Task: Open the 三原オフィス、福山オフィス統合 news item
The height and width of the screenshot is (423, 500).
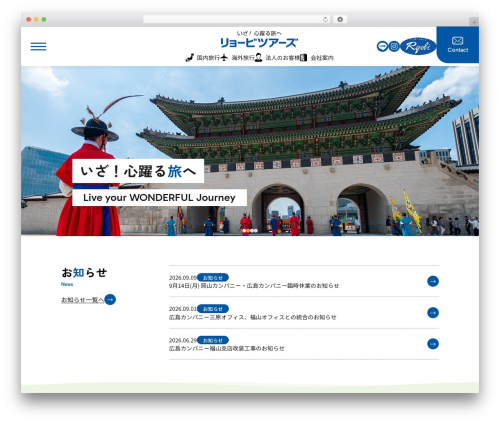Action: click(252, 317)
